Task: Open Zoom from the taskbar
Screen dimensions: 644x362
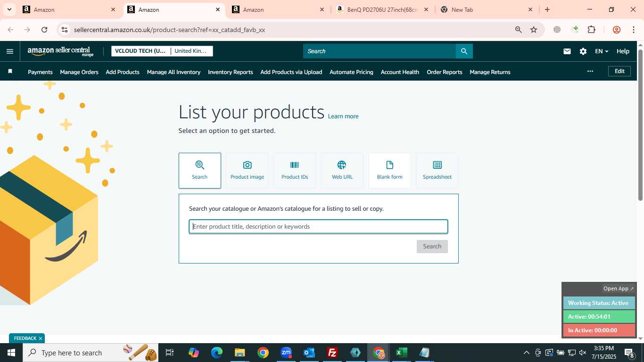Action: coord(286,353)
